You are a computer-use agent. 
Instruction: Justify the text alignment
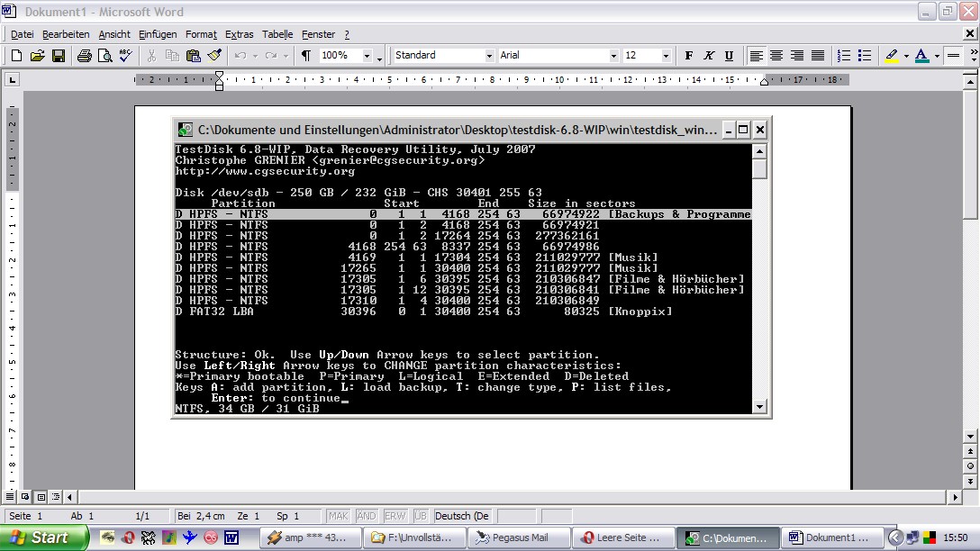click(818, 56)
